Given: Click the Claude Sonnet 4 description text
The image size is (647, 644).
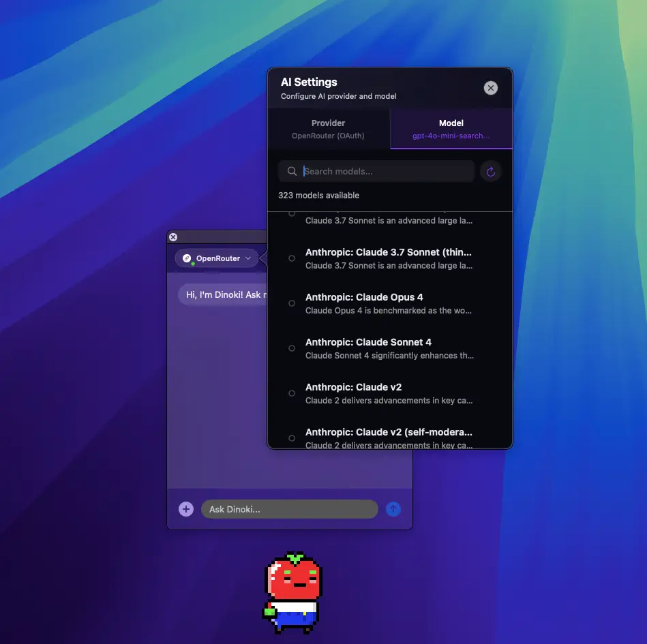Looking at the screenshot, I should [x=389, y=356].
